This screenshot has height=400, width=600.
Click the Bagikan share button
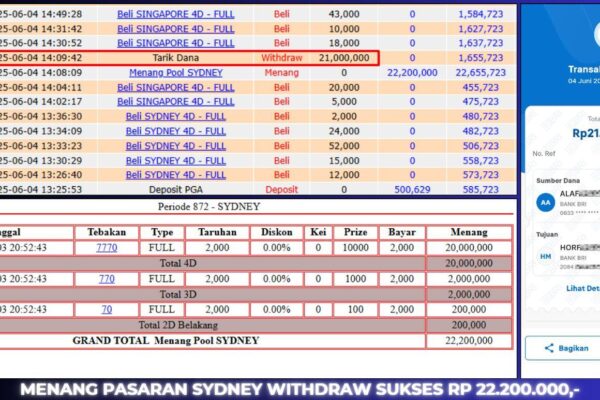[562, 348]
